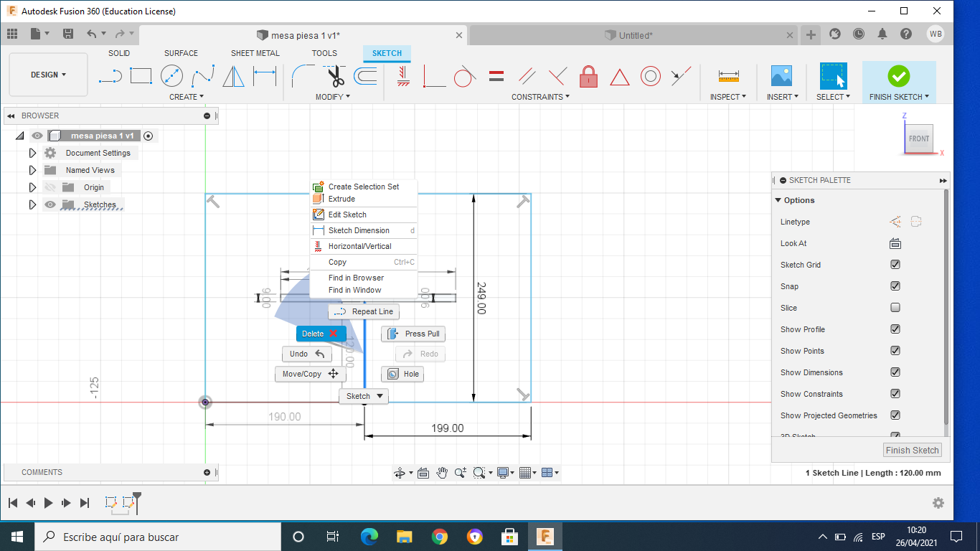Switch to the SURFACE tab
The height and width of the screenshot is (551, 980).
[181, 53]
